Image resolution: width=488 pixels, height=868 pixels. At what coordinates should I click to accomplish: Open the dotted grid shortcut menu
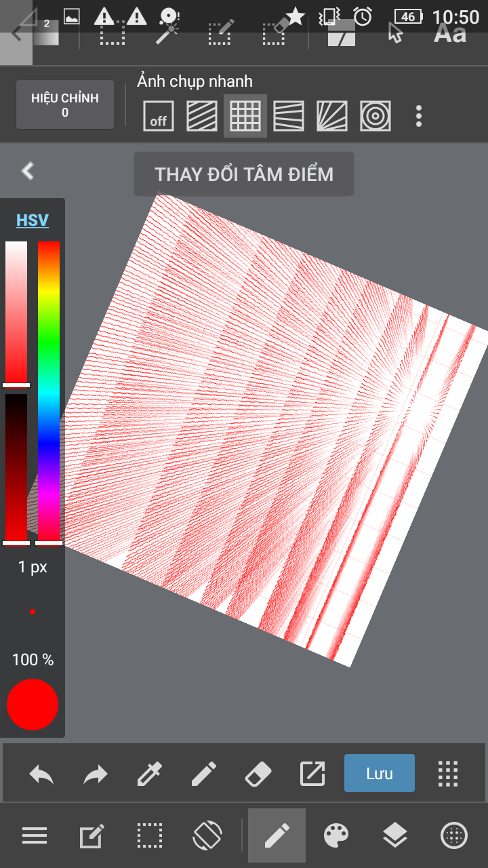448,774
